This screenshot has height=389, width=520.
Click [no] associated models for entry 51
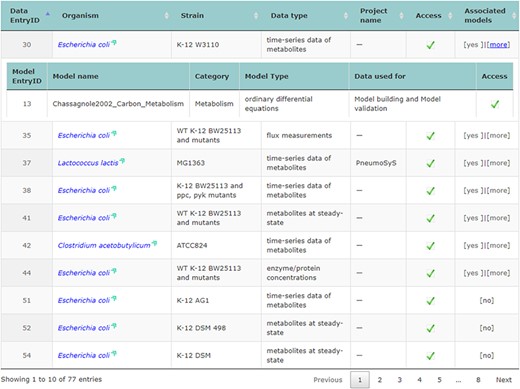pos(487,301)
